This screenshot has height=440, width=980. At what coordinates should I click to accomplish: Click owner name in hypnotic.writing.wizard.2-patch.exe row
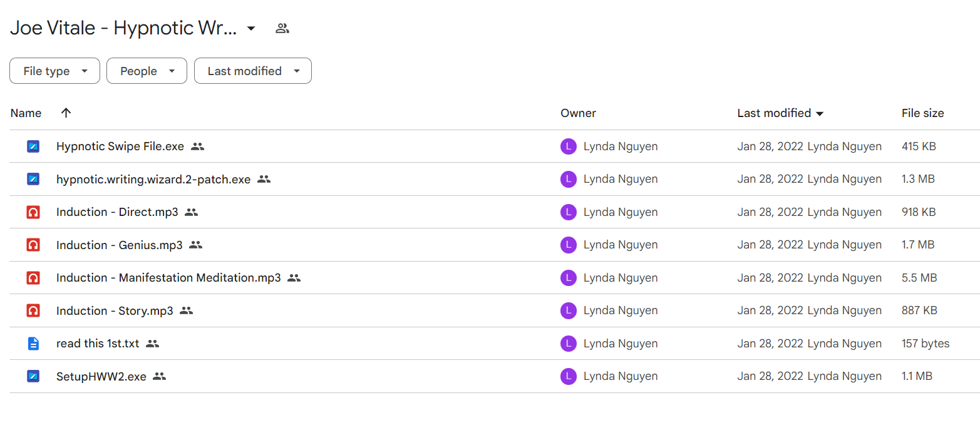pos(621,179)
